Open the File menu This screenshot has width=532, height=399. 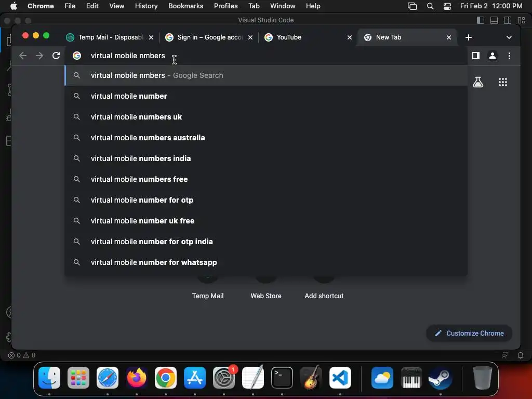point(70,6)
